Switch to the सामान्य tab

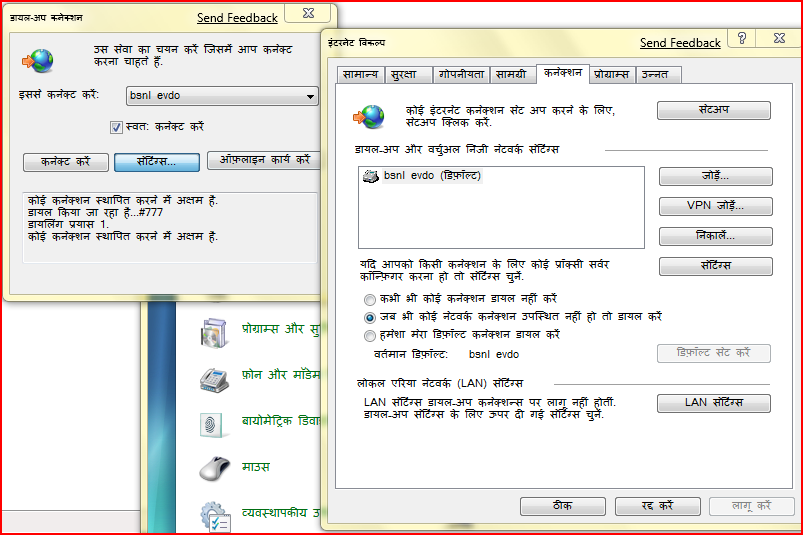pyautogui.click(x=361, y=75)
